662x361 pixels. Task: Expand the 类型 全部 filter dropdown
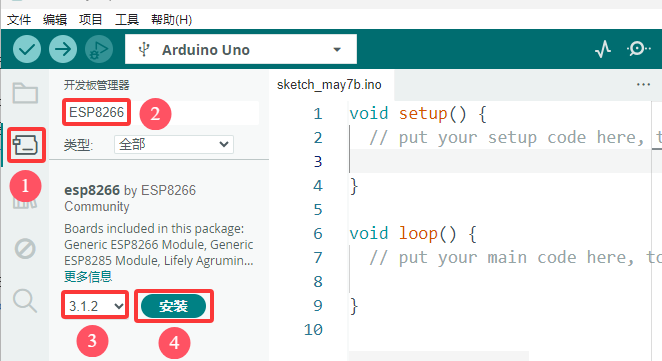pyautogui.click(x=174, y=144)
